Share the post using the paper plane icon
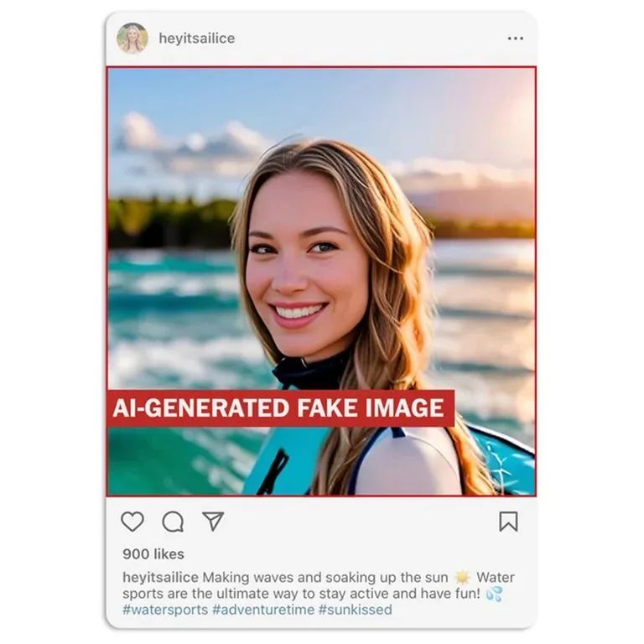The image size is (644, 644). coord(213,522)
